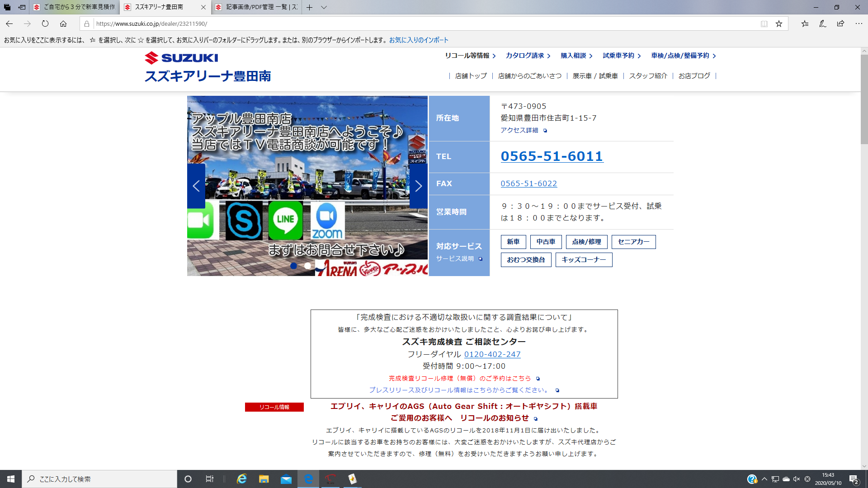Click fax number 0565-51-6022

(528, 183)
